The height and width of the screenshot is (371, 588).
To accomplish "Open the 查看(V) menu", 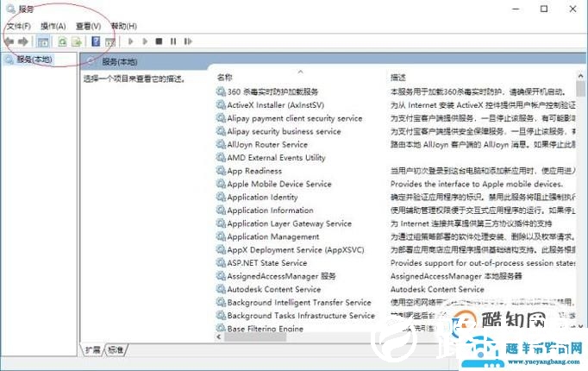I will tap(89, 26).
